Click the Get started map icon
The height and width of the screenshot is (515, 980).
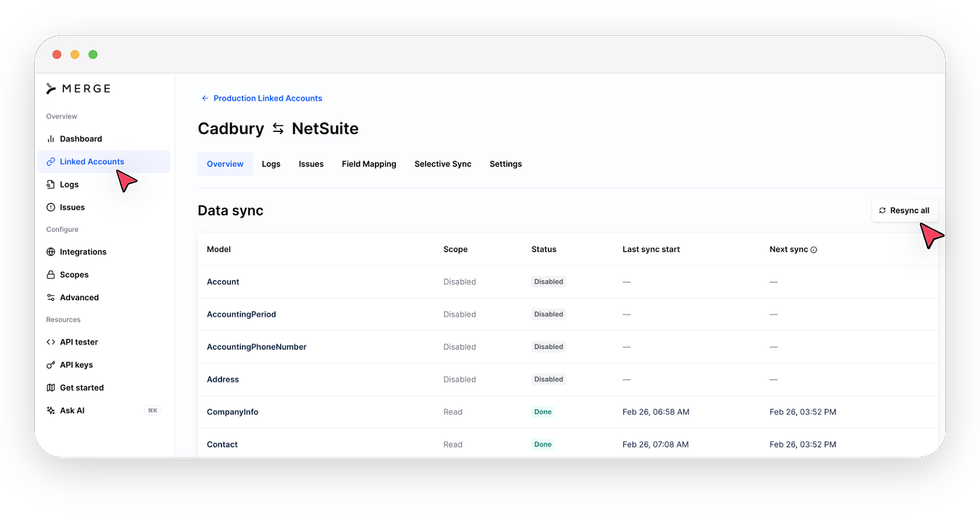50,388
